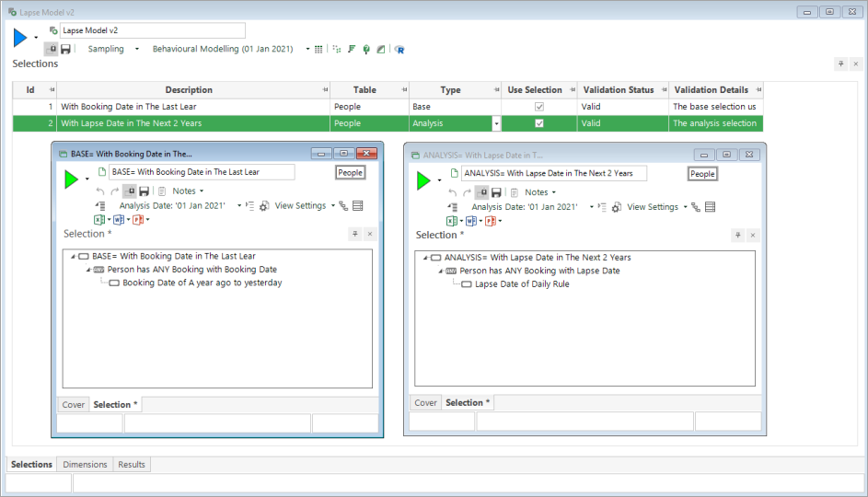Switch to the Dimensions tab
Viewport: 868px width, 497px height.
(85, 465)
